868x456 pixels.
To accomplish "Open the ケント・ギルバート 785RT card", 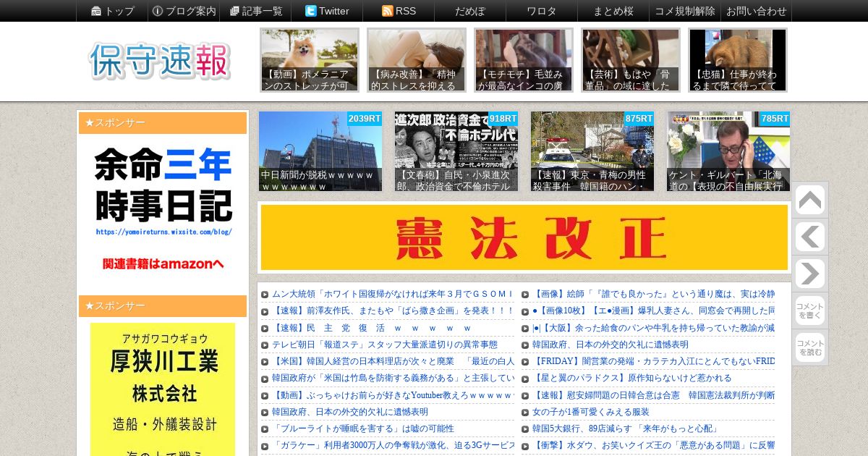I will pos(728,151).
